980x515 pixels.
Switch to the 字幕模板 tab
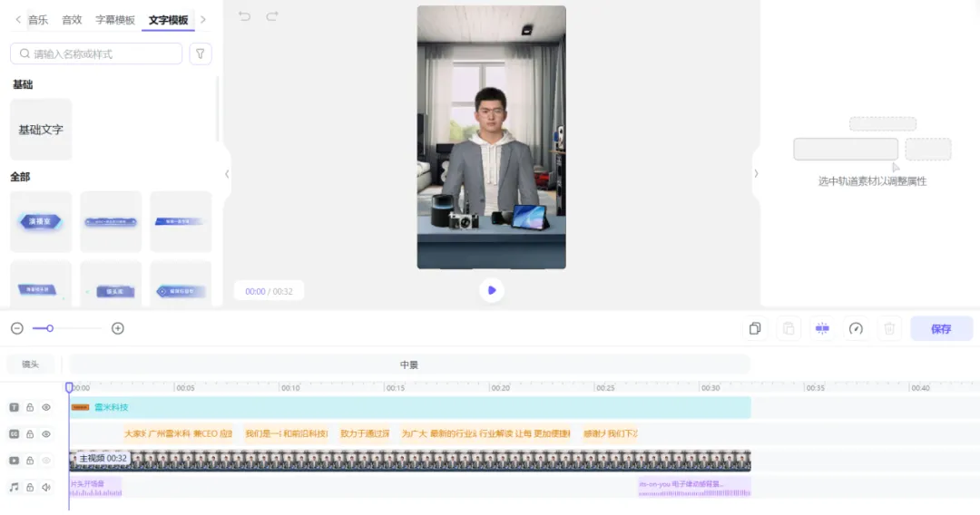(x=115, y=20)
